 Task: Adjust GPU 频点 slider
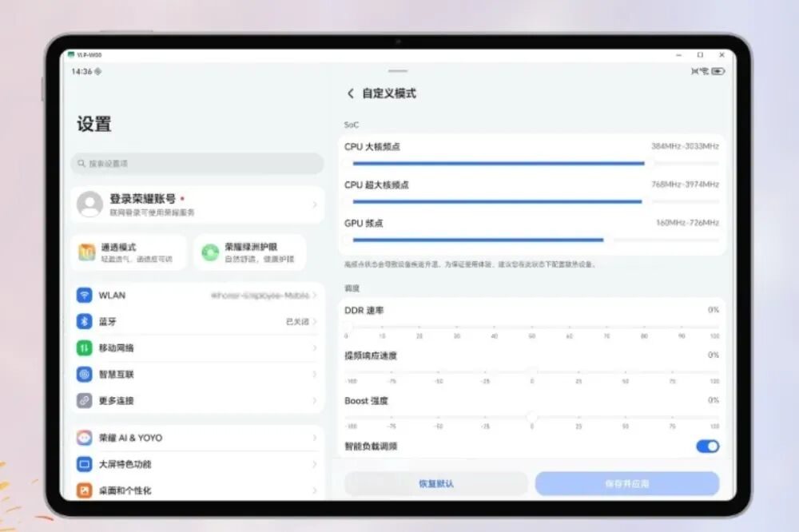[x=531, y=240]
